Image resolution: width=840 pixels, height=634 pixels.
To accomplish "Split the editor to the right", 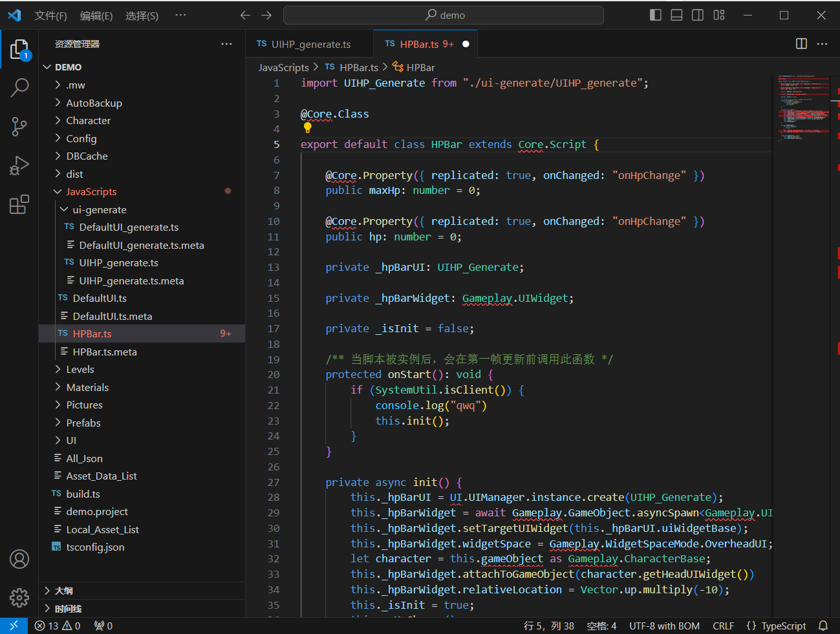I will point(801,43).
